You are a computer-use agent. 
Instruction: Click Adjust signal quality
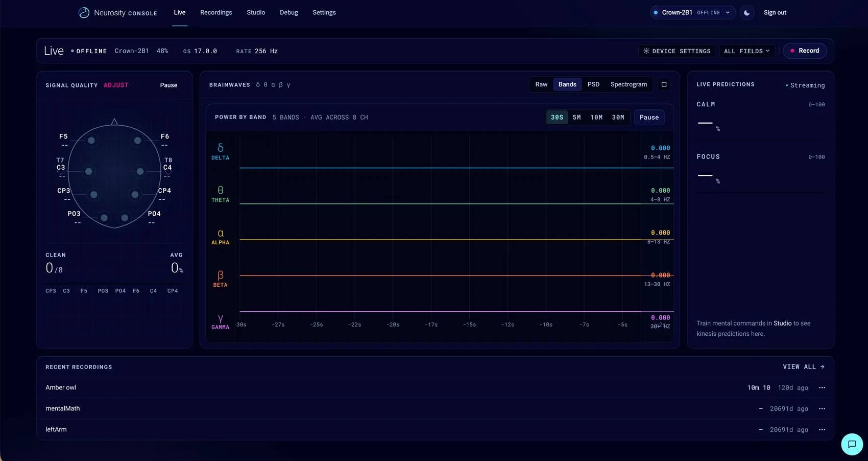[116, 85]
